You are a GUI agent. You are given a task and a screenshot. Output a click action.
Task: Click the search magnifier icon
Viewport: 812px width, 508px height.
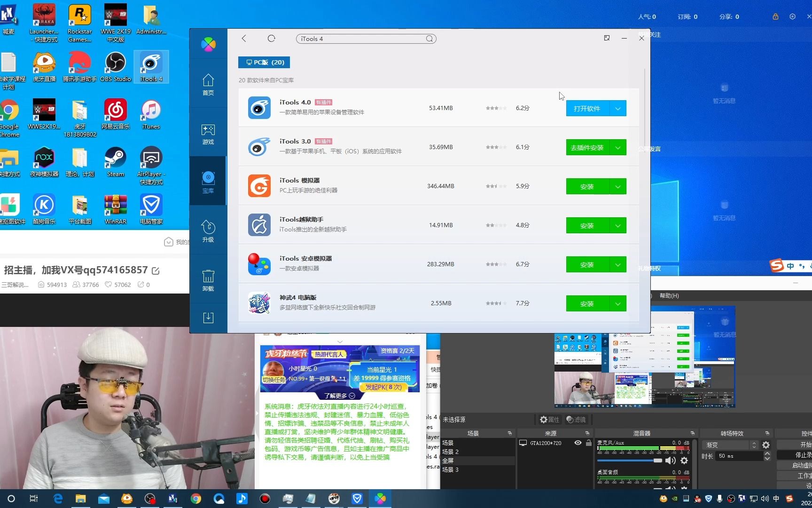(429, 39)
